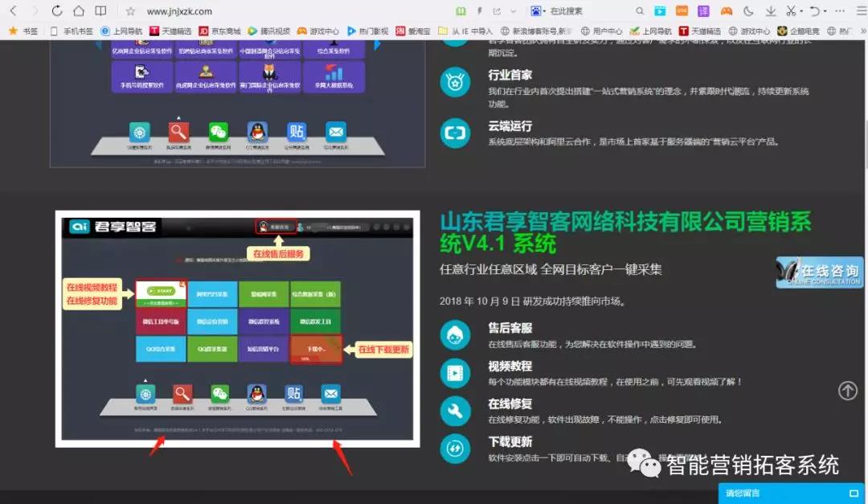
Task: Go back to the previous page
Action: coord(14,10)
